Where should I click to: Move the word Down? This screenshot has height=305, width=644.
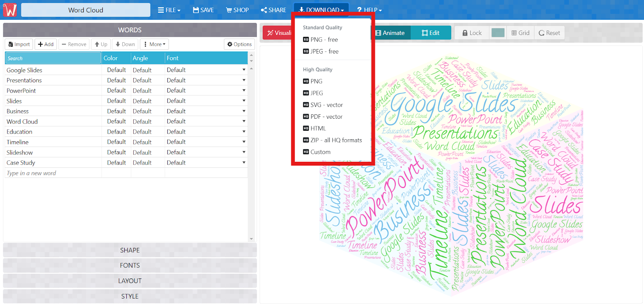pos(125,44)
